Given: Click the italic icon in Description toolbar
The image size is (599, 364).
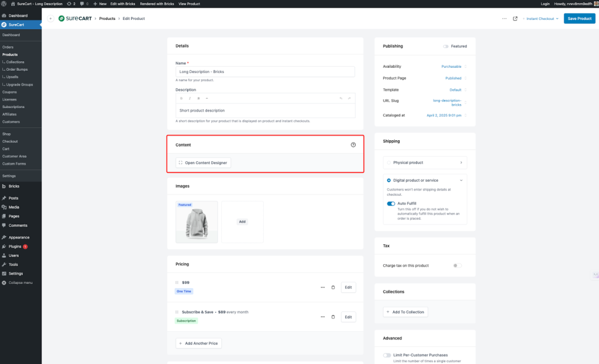Looking at the screenshot, I should [190, 98].
